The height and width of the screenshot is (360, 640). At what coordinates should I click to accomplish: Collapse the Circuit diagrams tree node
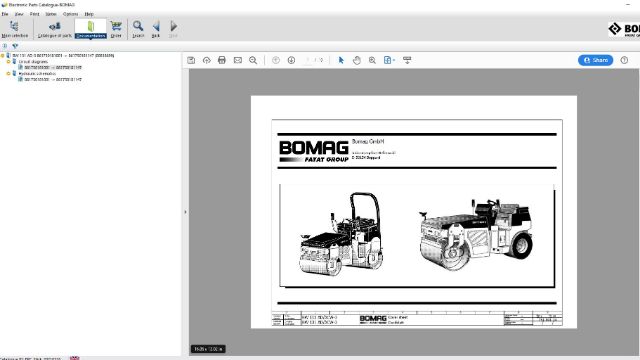click(8, 62)
